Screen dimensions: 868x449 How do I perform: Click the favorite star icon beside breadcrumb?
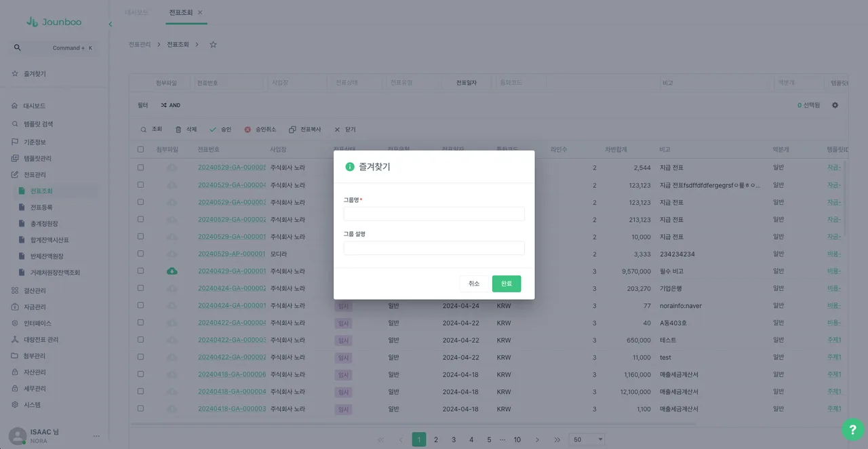(x=213, y=45)
